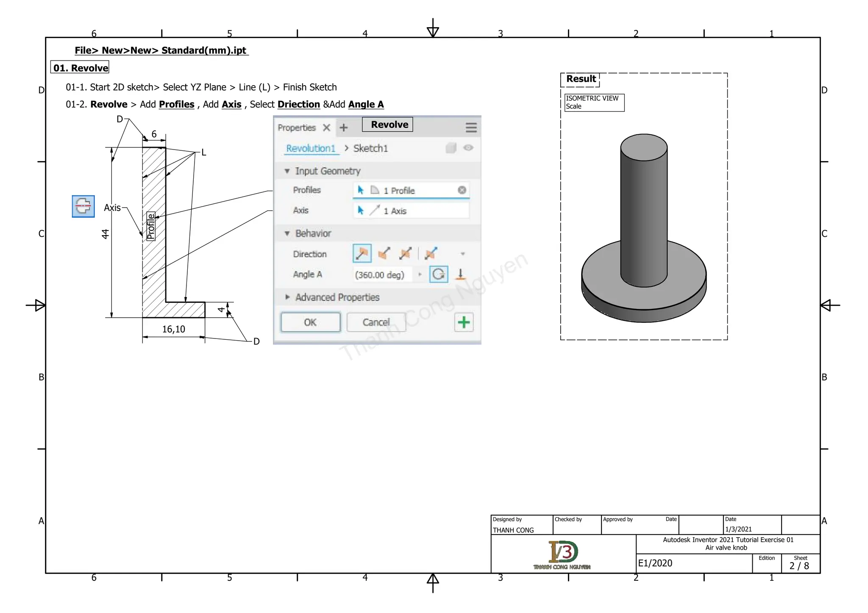Click the Cancel button

pyautogui.click(x=376, y=322)
